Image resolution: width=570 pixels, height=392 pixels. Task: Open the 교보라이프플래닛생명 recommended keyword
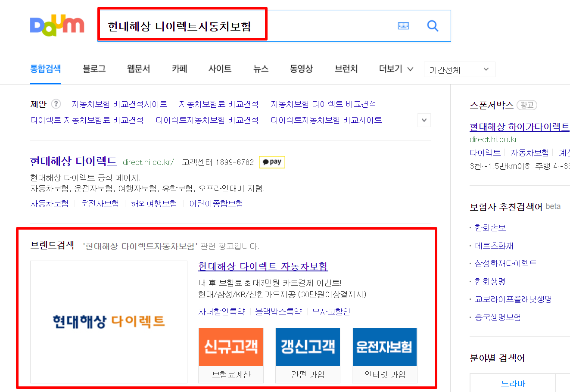click(513, 299)
